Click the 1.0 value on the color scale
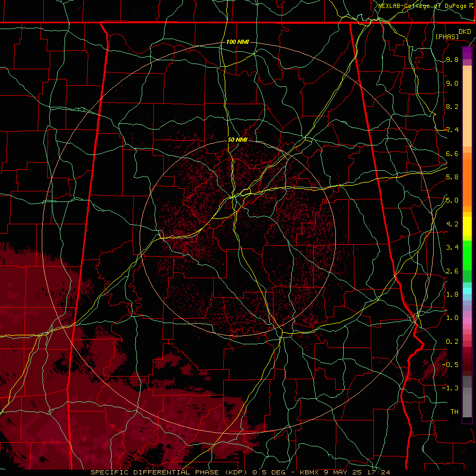This screenshot has height=476, width=476. pyautogui.click(x=452, y=318)
